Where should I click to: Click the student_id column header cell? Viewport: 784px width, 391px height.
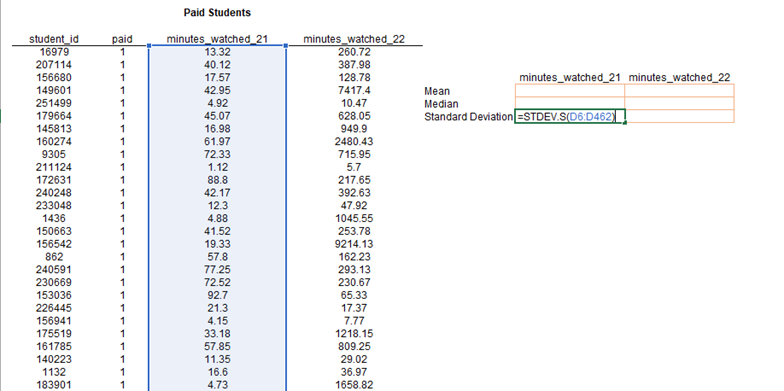(x=54, y=39)
